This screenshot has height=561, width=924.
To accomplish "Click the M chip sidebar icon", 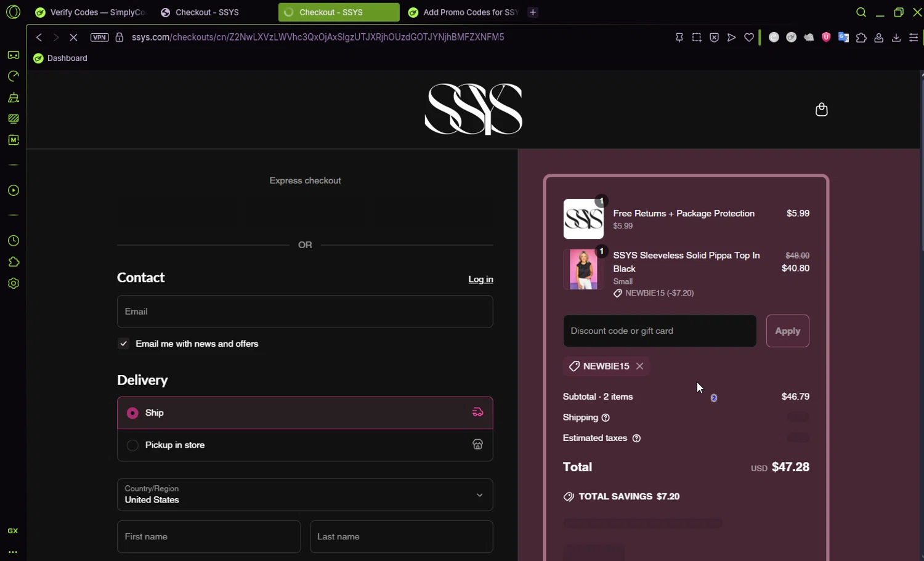I will pyautogui.click(x=14, y=140).
